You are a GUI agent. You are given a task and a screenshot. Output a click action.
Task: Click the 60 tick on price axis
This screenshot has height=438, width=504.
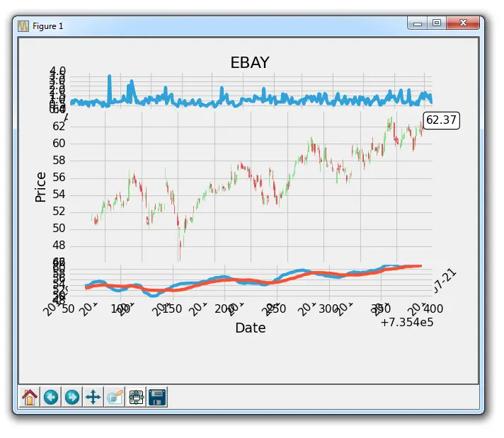click(59, 144)
